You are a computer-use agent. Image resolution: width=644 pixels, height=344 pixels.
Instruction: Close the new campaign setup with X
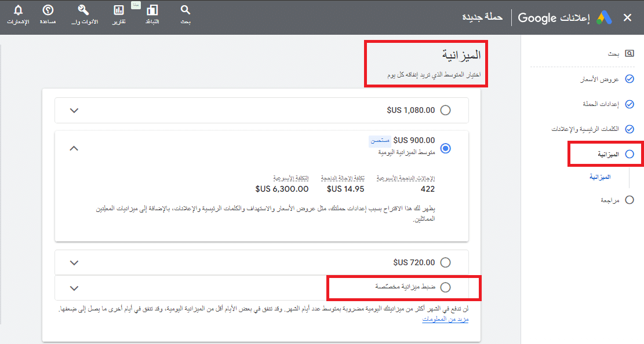point(627,17)
